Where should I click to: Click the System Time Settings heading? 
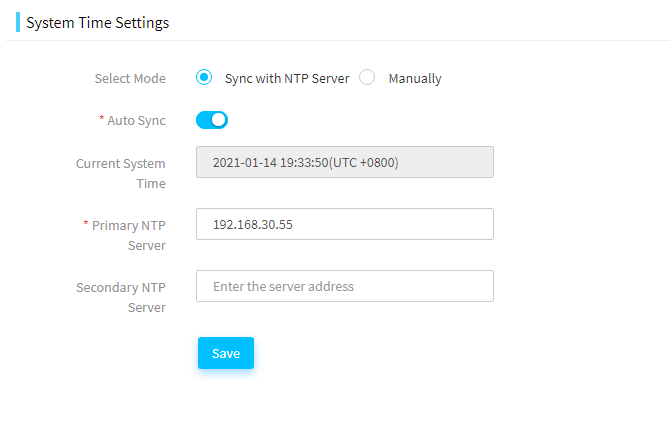point(98,23)
